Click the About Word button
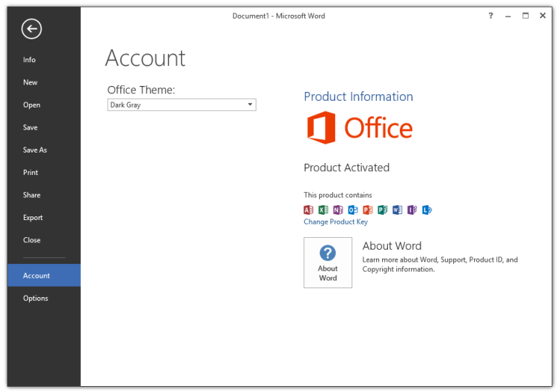This screenshot has height=392, width=560. (x=328, y=262)
